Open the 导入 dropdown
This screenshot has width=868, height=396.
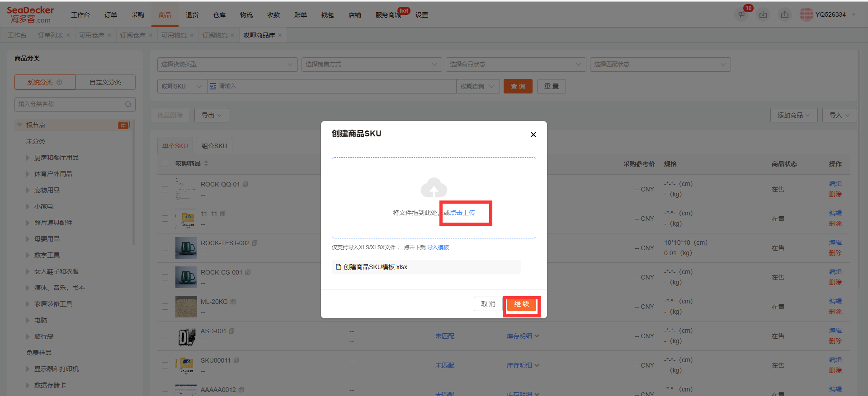coord(839,115)
